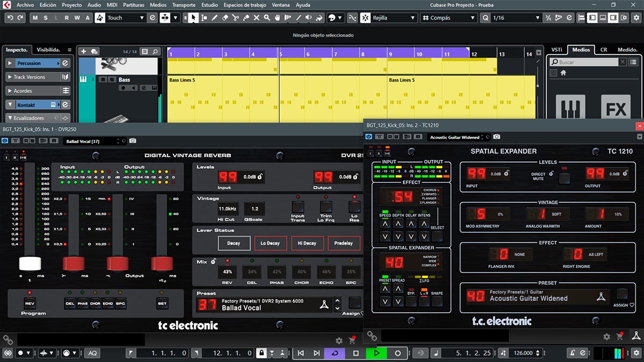Screen dimensions: 644x362
Task: Click Add Track plus icon
Action: [83, 51]
